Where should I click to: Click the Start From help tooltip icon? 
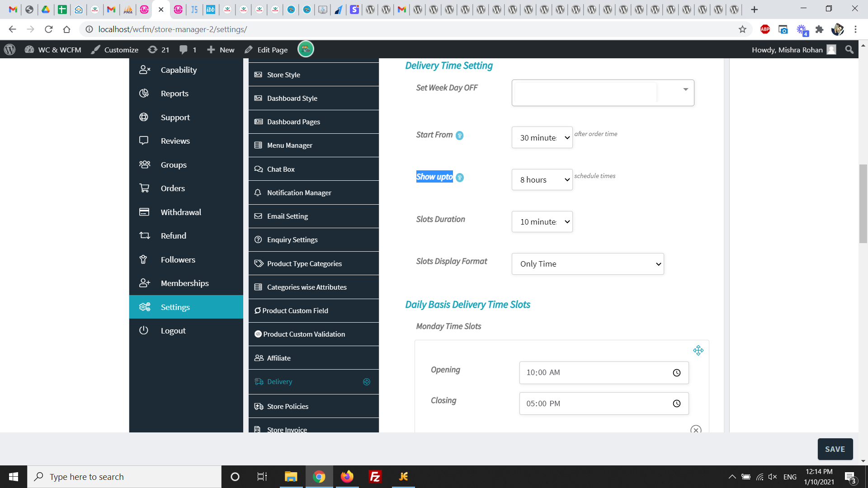coord(459,136)
